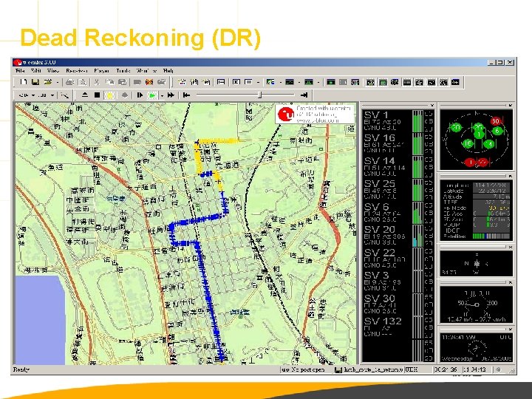Click the Paste toolbar icon
The width and height of the screenshot is (532, 399).
(122, 82)
